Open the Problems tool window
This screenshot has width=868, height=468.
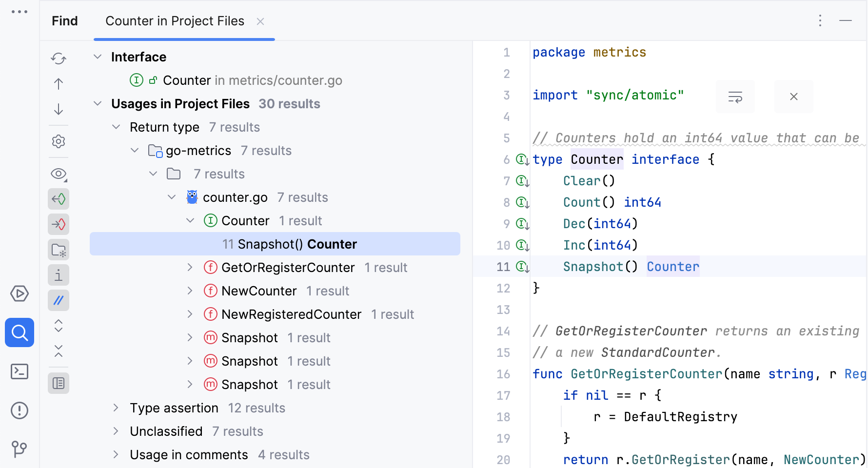pos(20,410)
